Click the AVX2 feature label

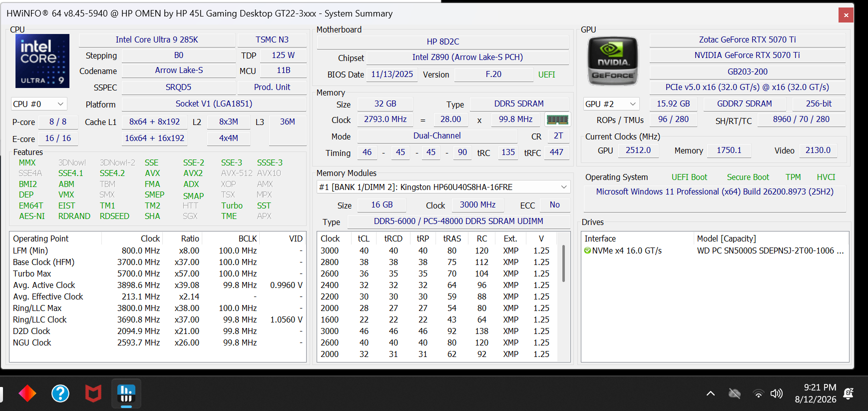(x=193, y=173)
